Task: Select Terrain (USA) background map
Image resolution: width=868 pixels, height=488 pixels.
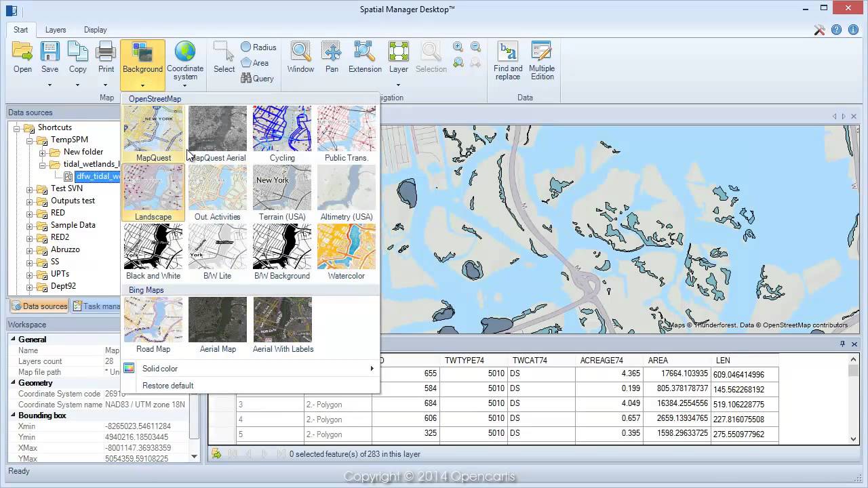Action: (282, 193)
